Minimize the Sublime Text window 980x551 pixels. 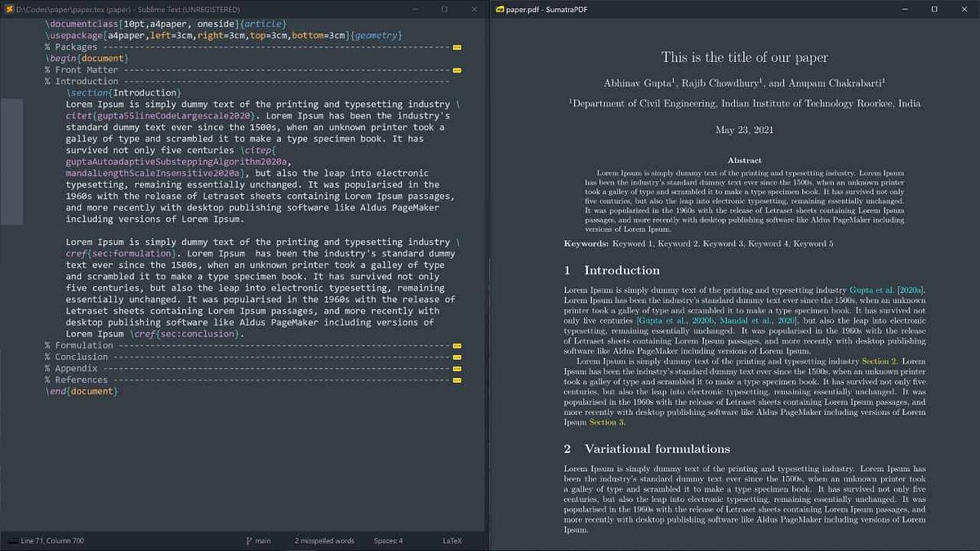[x=415, y=9]
